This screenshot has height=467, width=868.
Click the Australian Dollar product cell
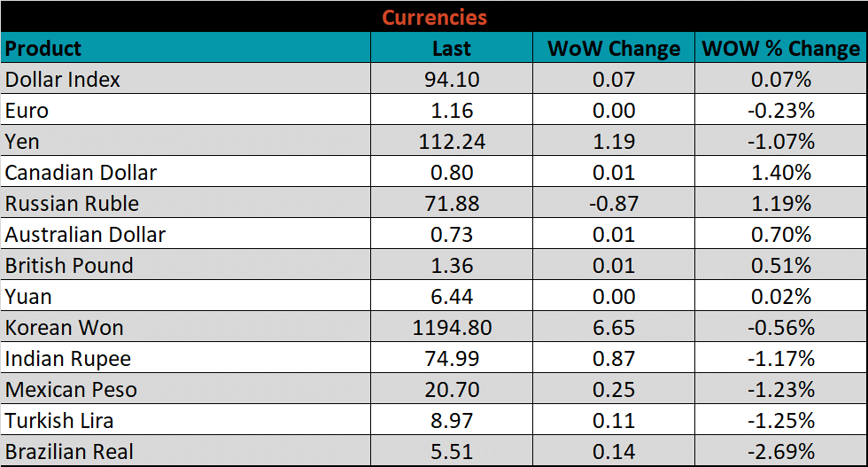(x=85, y=235)
